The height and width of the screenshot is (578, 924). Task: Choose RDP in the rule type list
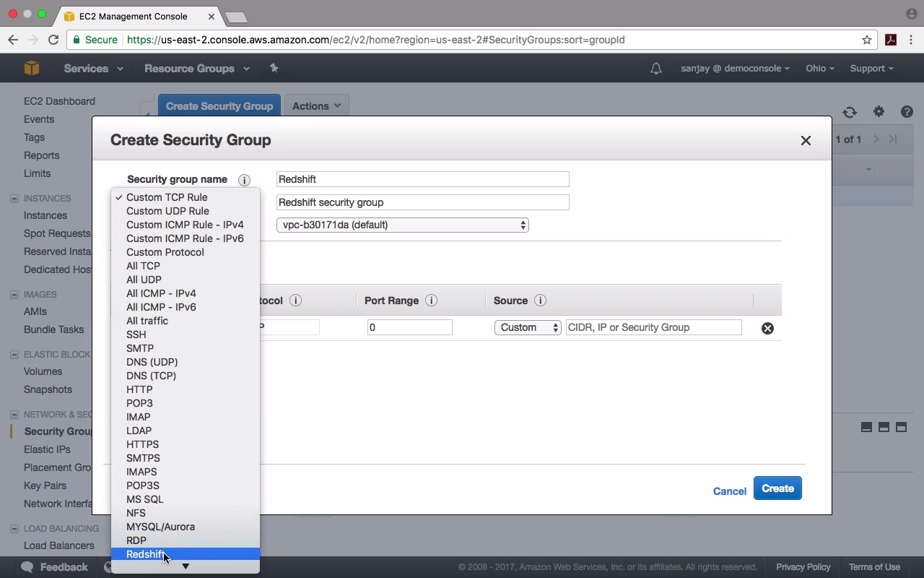click(x=186, y=540)
